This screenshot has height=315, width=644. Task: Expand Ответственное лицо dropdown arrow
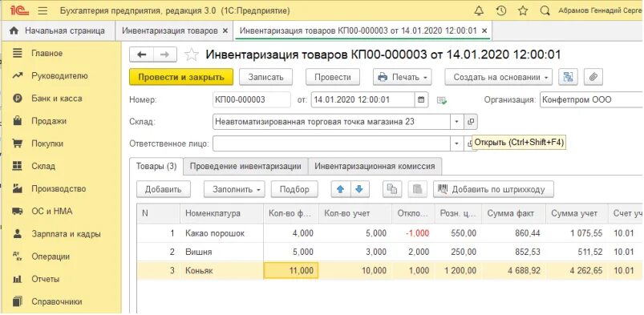click(x=456, y=143)
